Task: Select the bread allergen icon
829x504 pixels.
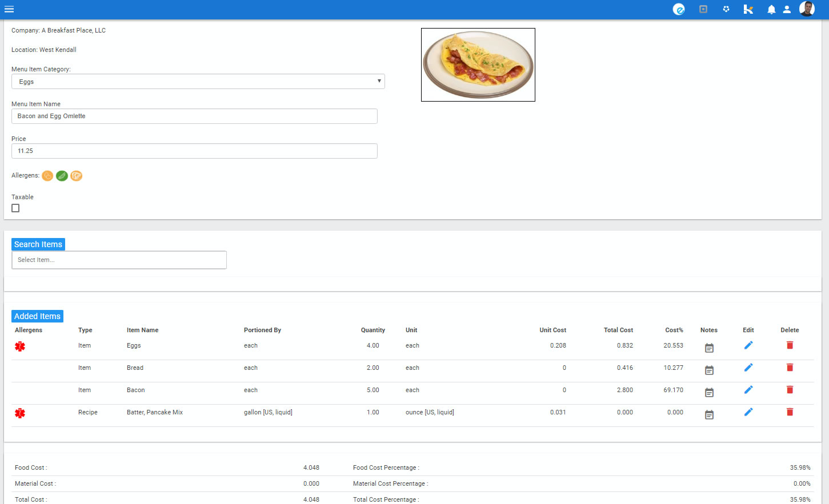Action: tap(76, 176)
